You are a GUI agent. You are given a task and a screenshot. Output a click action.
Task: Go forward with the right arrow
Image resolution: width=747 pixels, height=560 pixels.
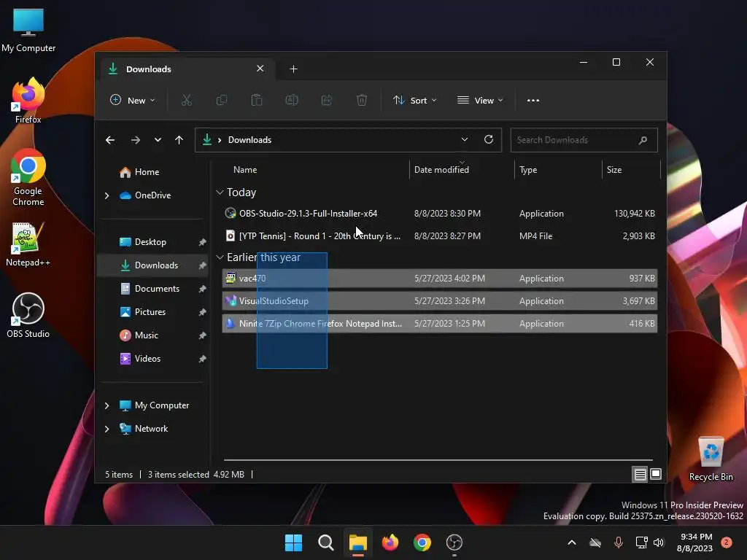(135, 140)
